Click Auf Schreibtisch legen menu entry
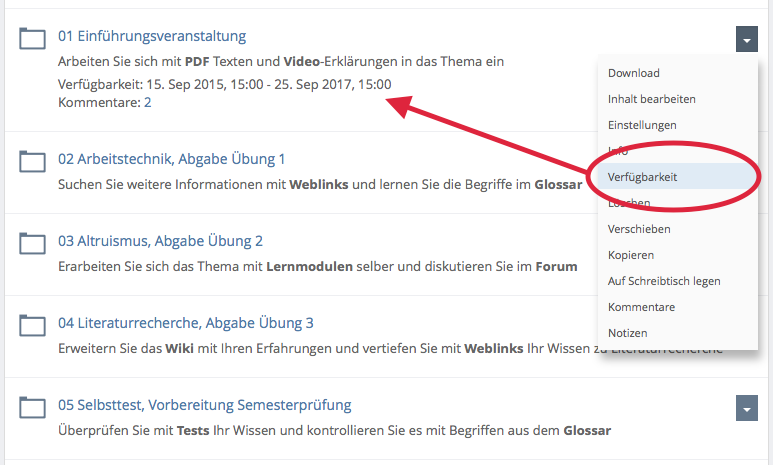773x465 pixels. click(x=663, y=281)
